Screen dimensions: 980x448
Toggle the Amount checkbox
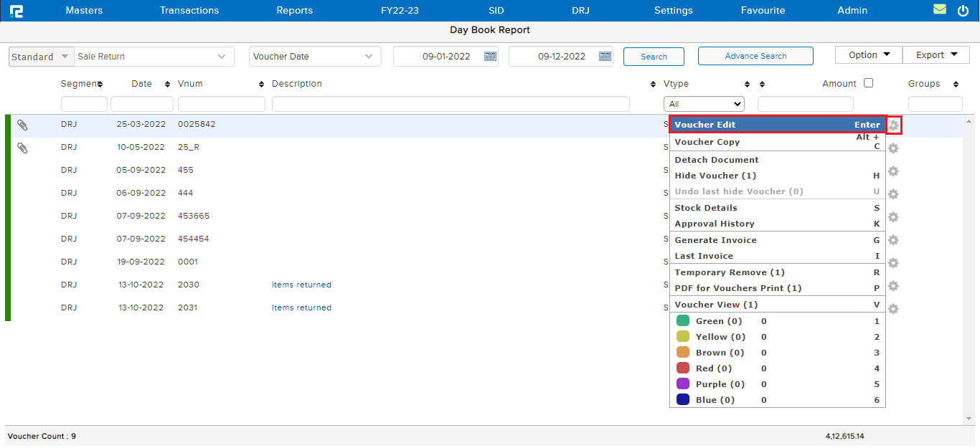click(868, 83)
